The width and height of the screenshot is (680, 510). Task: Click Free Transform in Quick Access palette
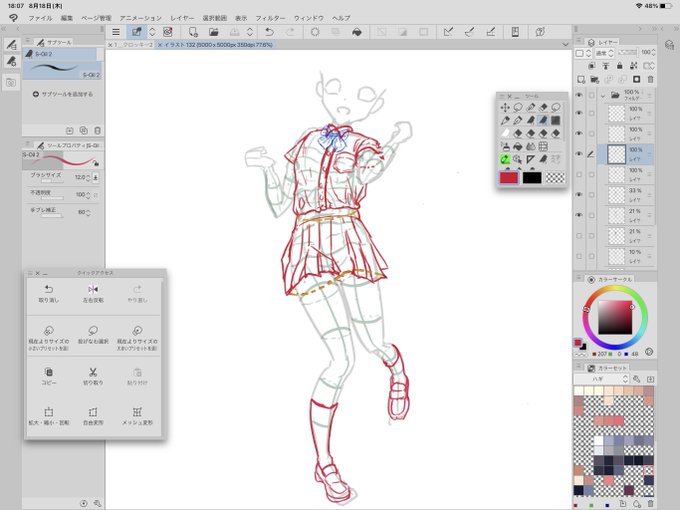point(93,416)
